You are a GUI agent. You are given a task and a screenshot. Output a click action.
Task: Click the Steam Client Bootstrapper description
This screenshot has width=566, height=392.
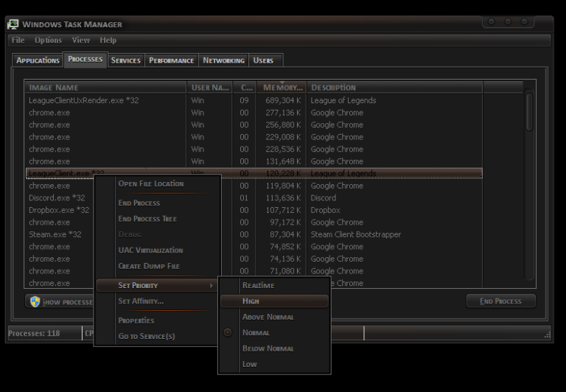[356, 234]
